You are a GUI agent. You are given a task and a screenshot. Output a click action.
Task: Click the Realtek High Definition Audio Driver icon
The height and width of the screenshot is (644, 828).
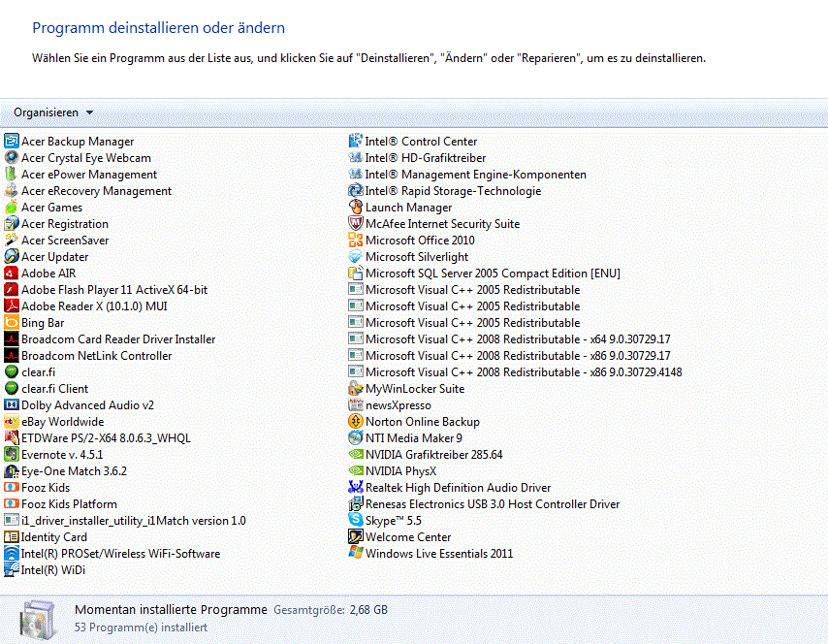coord(356,487)
